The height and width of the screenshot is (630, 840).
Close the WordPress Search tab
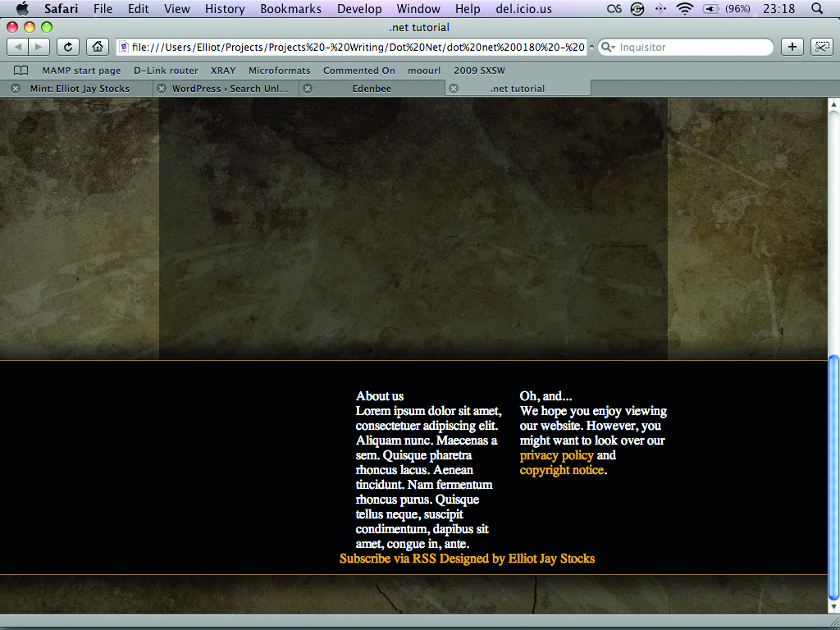[162, 89]
